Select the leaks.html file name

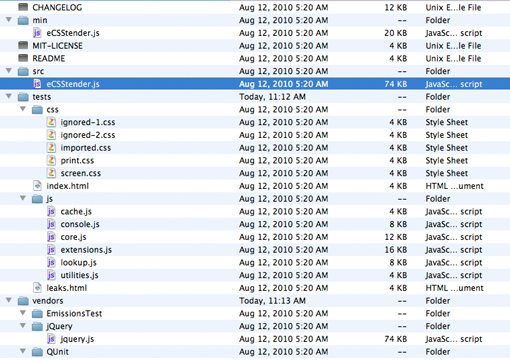66,288
